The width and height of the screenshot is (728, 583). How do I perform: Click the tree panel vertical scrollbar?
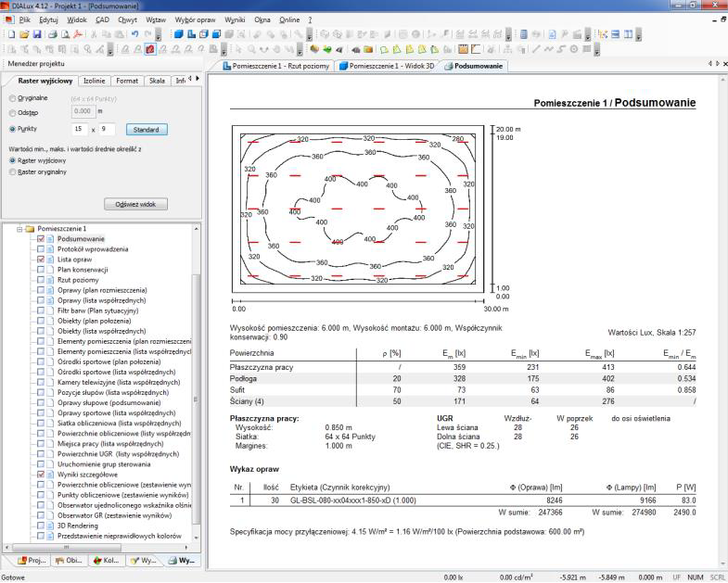(196, 399)
